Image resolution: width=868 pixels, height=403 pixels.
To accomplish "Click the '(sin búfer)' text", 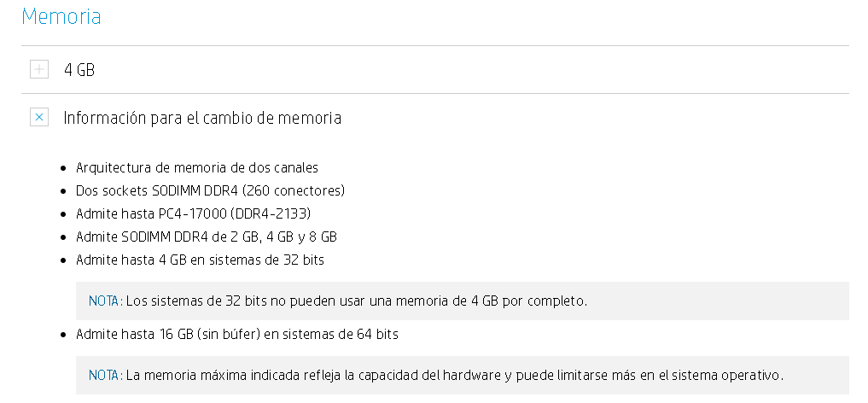I will point(228,335).
